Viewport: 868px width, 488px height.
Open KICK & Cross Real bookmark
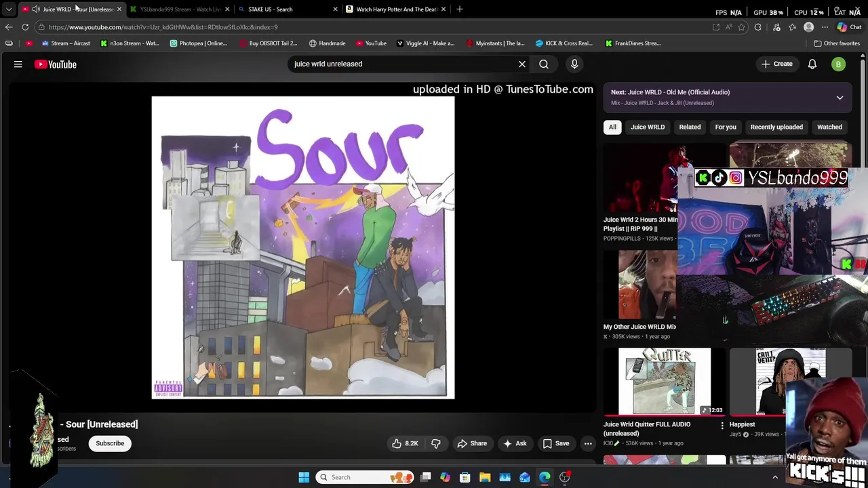coord(564,43)
